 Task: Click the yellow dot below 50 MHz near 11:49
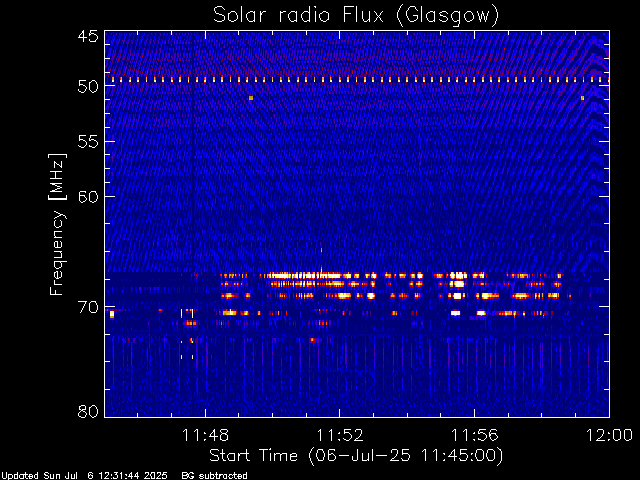251,98
